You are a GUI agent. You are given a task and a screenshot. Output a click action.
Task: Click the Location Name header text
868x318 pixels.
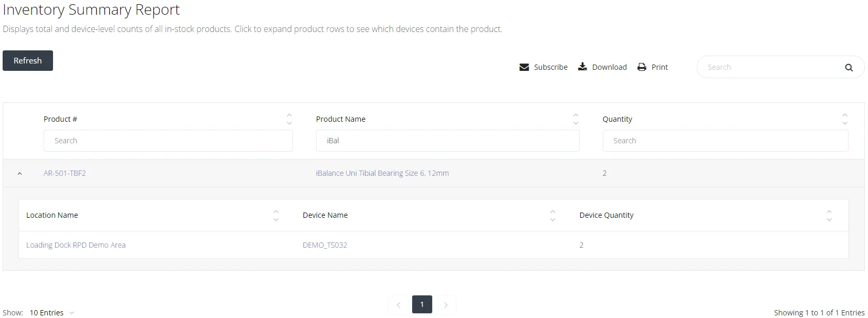tap(52, 215)
